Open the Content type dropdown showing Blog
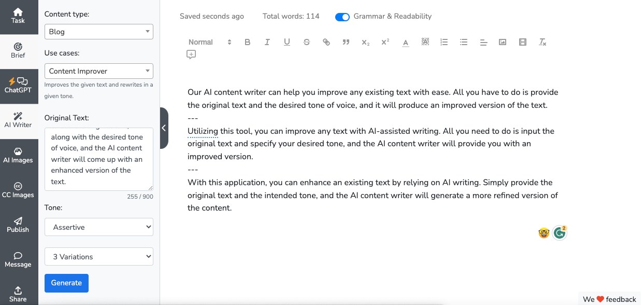 (99, 32)
